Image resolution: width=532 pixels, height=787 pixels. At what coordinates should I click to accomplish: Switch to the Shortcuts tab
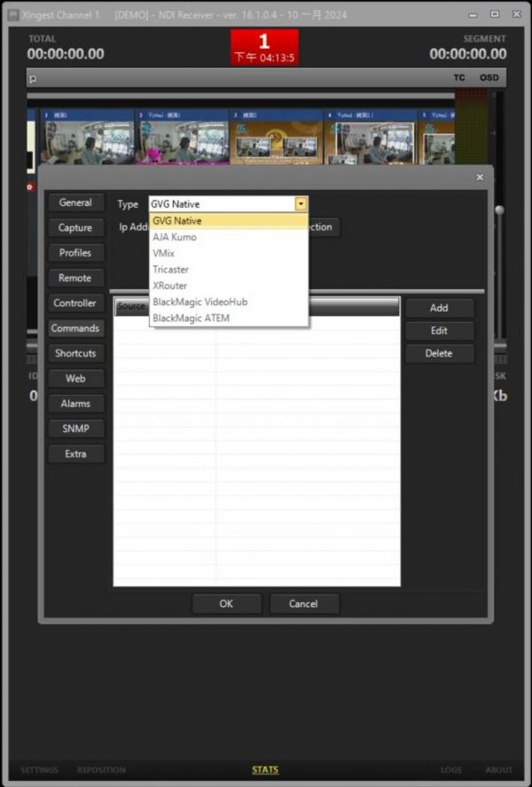pyautogui.click(x=76, y=353)
